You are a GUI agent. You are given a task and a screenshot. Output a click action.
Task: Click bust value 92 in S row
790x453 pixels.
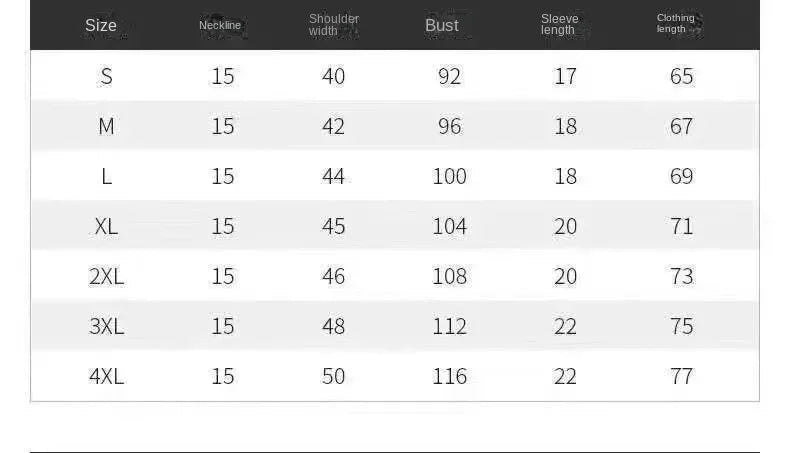(x=449, y=76)
